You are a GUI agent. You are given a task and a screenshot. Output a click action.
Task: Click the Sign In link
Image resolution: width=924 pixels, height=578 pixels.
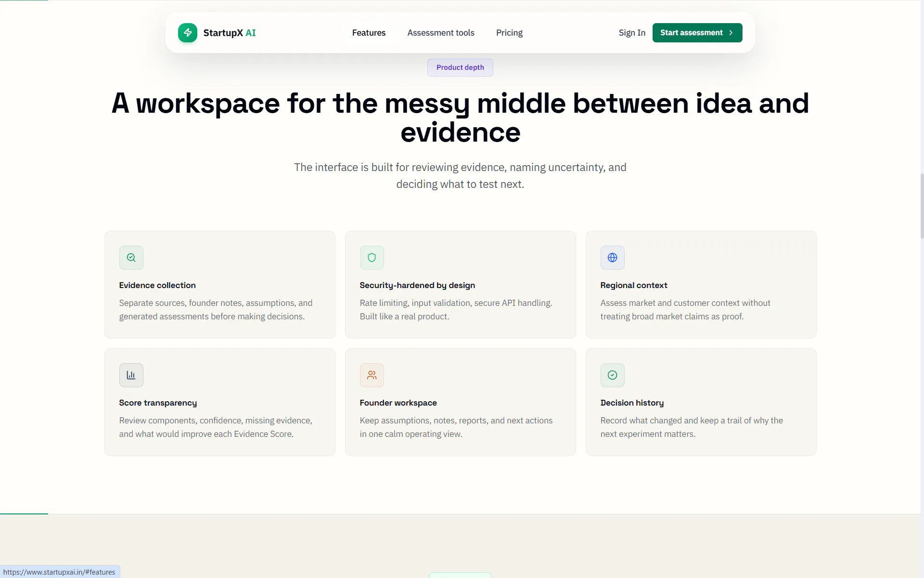(x=632, y=33)
